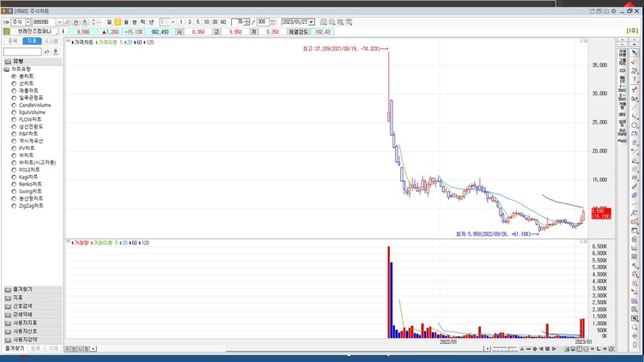Click the zoom-in magnifier in top toolbar
The width and height of the screenshot is (644, 362).
pos(331,22)
